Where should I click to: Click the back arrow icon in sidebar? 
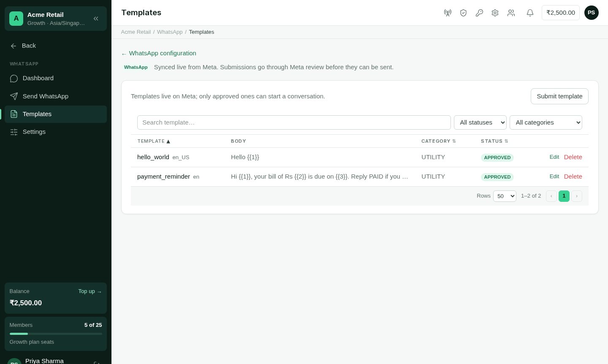pos(14,46)
